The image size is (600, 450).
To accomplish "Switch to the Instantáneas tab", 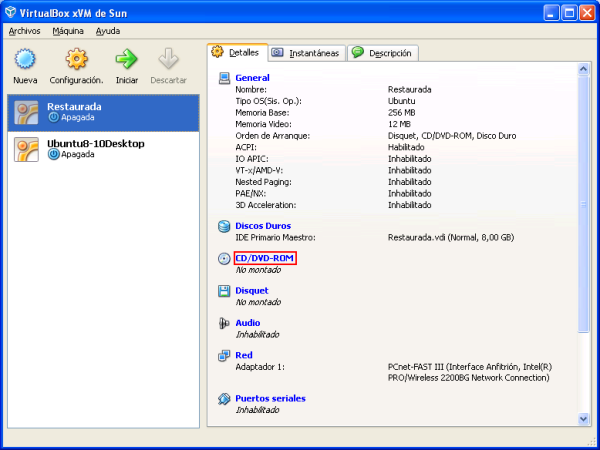I will pos(306,53).
